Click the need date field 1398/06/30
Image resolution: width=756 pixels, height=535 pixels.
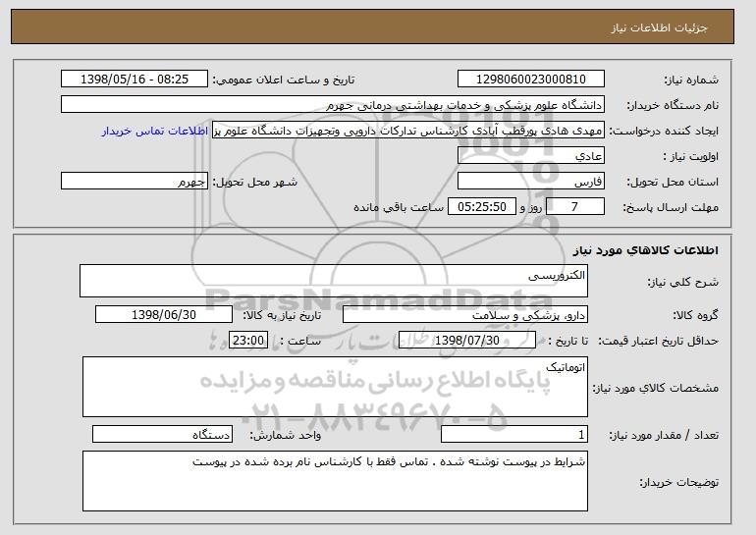click(x=164, y=315)
